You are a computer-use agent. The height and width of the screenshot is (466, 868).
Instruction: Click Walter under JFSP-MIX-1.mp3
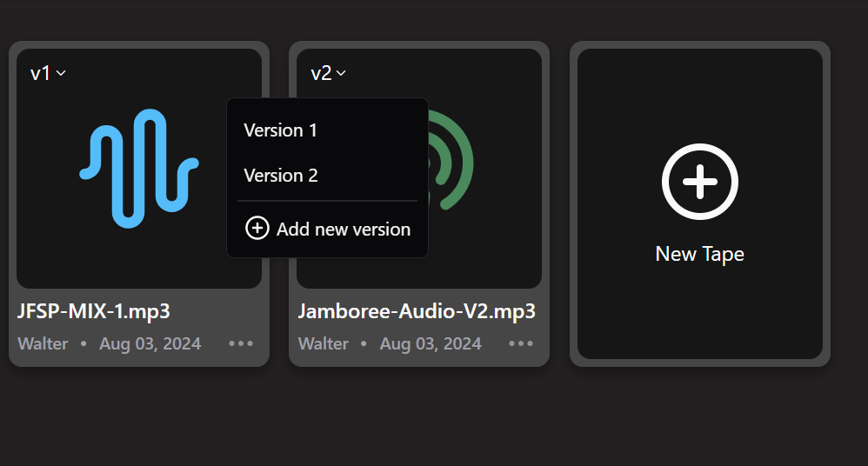pyautogui.click(x=43, y=343)
